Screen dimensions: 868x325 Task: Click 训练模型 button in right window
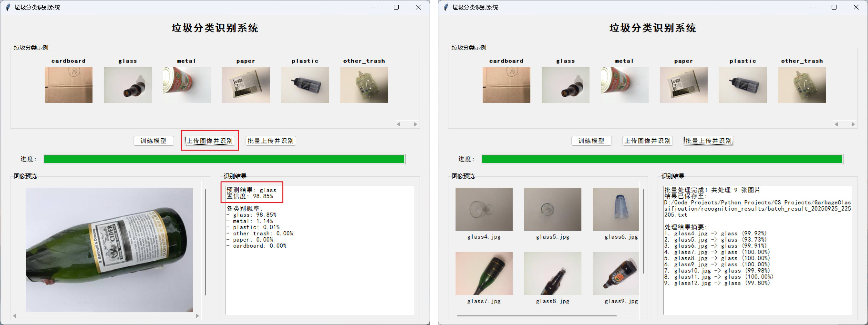[591, 141]
